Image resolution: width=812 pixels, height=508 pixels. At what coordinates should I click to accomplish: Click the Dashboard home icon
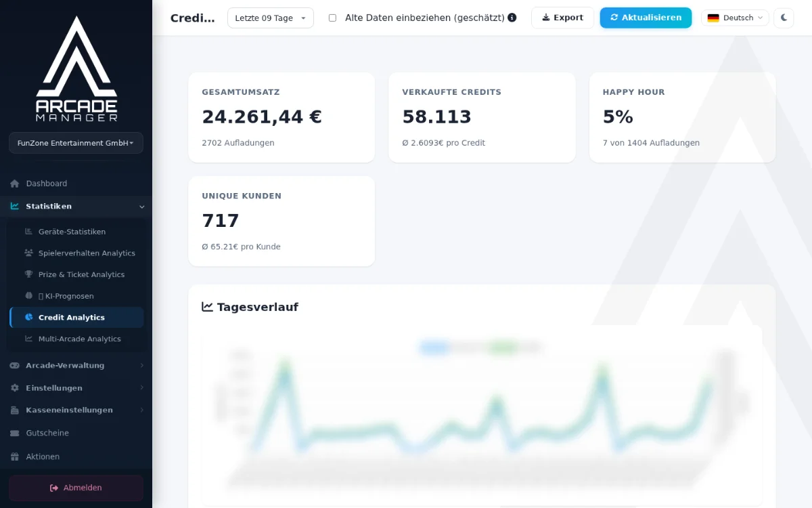click(x=15, y=184)
